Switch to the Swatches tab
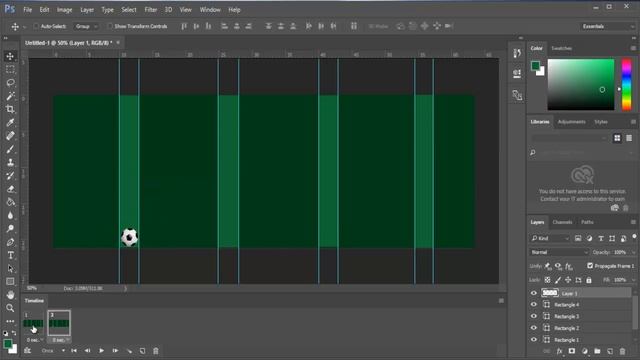The width and height of the screenshot is (640, 360). point(562,48)
